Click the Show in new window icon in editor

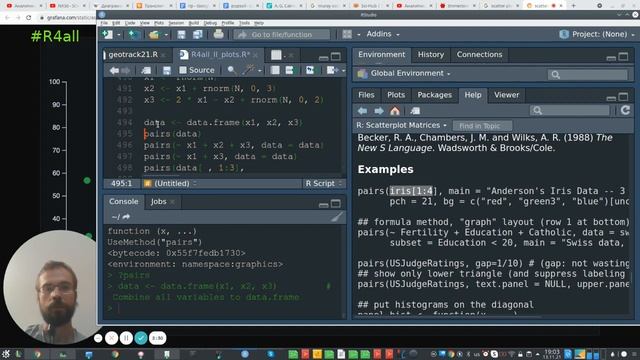(x=146, y=71)
